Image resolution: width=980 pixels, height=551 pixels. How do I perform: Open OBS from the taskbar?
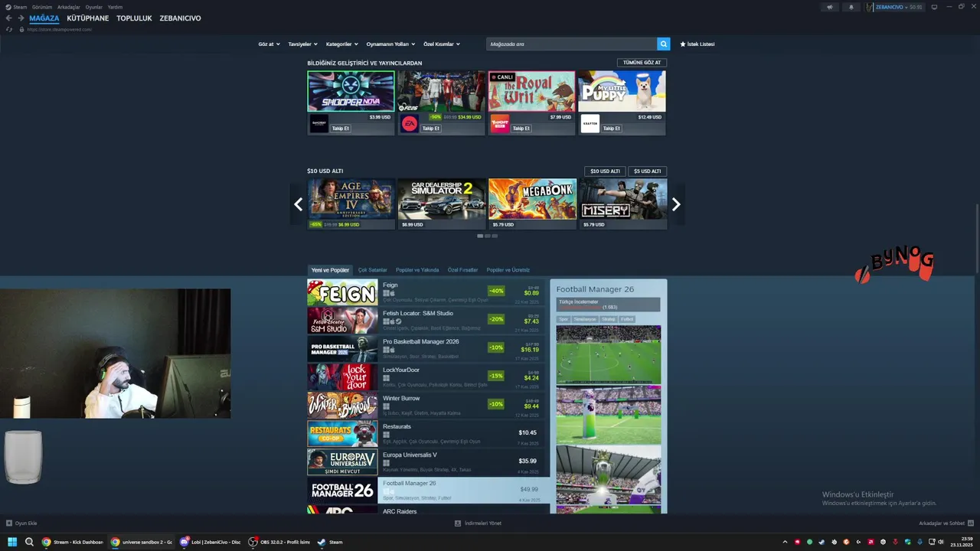279,542
